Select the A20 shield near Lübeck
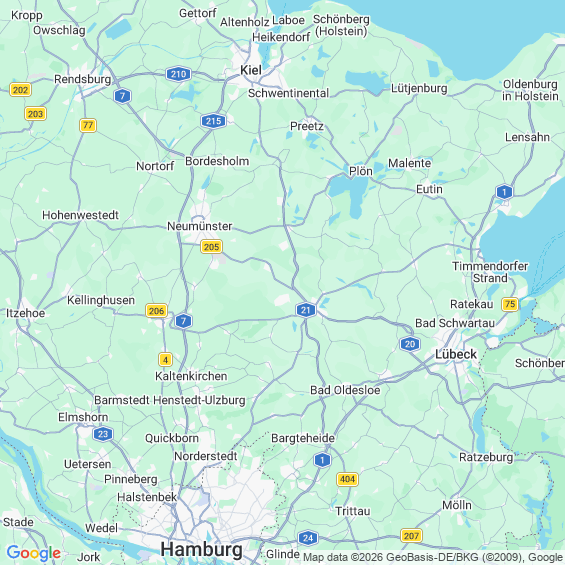This screenshot has width=565, height=565. click(410, 344)
